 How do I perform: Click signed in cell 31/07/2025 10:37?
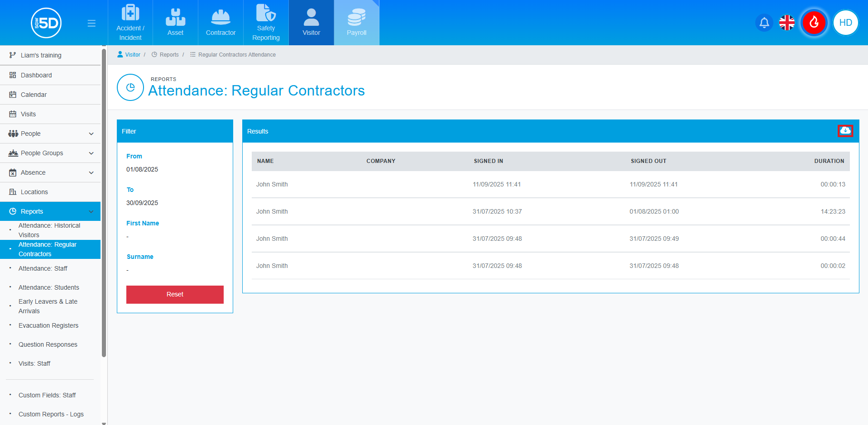tap(497, 211)
